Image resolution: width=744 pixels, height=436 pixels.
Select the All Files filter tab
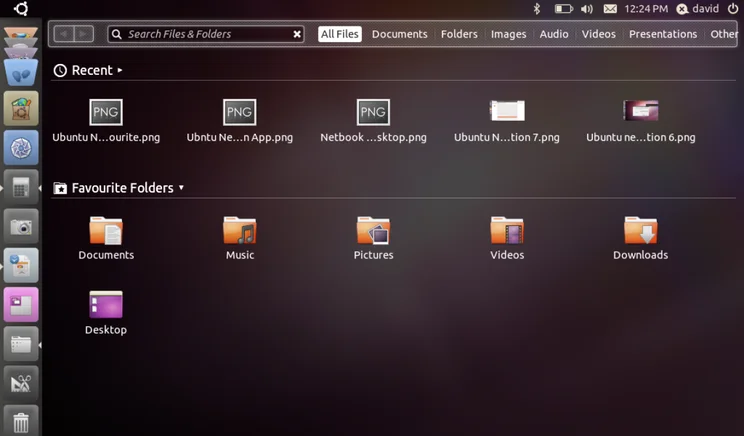[x=340, y=34]
